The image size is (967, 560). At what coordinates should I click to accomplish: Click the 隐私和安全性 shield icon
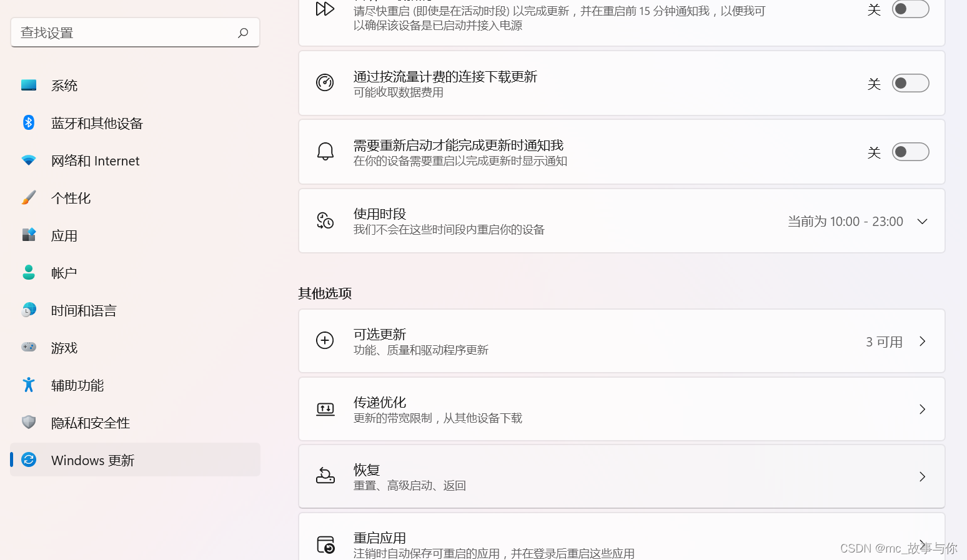coord(29,422)
